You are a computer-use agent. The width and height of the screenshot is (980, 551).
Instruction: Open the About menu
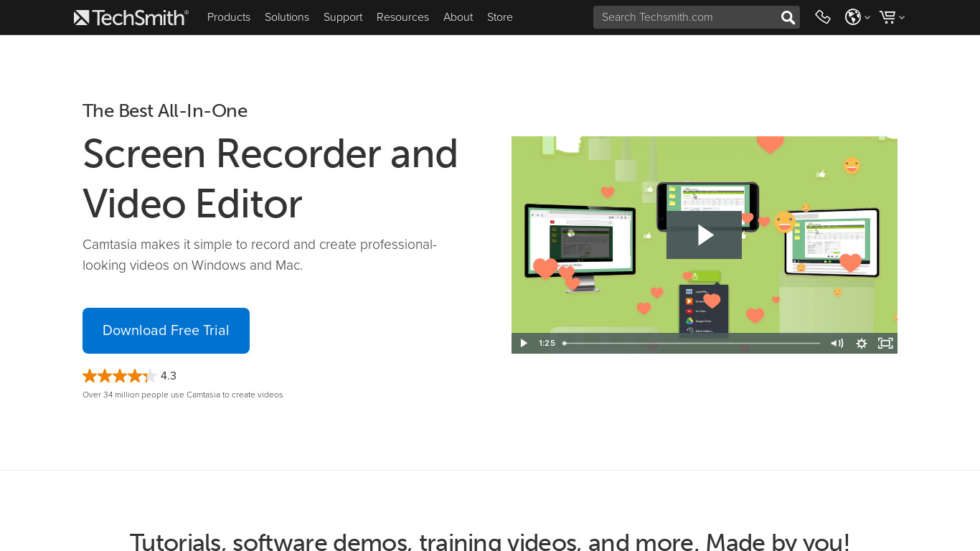[x=458, y=17]
